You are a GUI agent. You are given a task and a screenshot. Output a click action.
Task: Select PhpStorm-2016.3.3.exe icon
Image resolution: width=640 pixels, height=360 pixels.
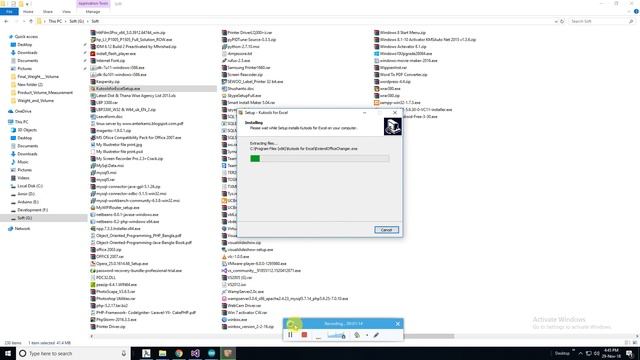point(93,320)
